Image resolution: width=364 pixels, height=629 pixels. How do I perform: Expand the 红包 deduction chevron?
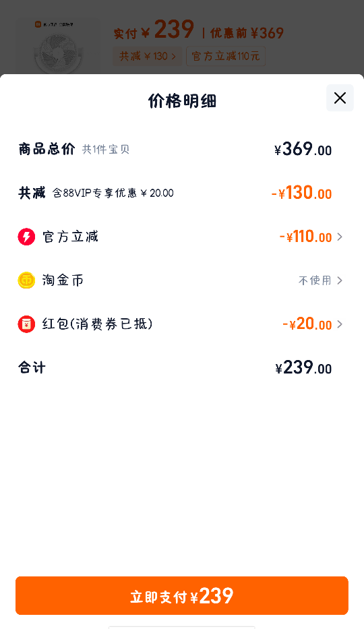(340, 324)
